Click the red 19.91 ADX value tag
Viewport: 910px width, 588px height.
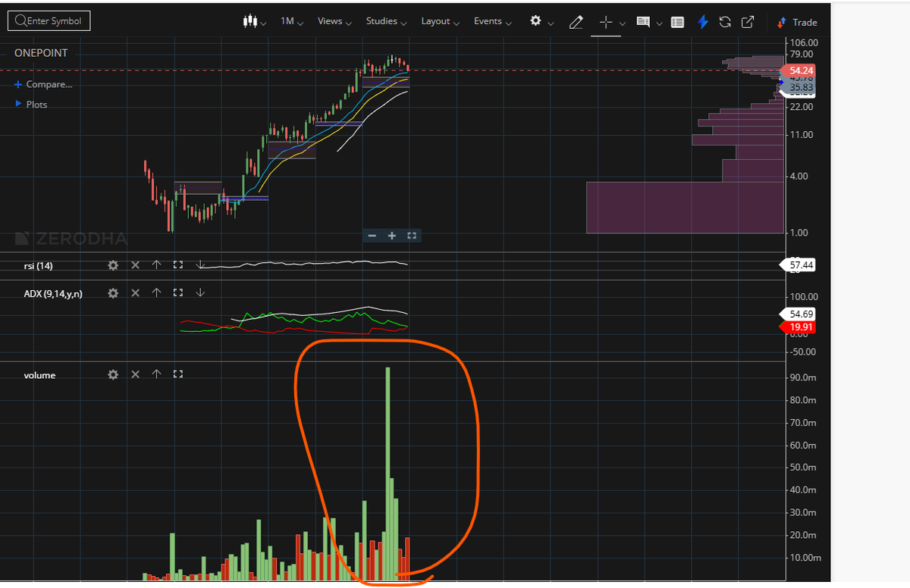pyautogui.click(x=799, y=327)
